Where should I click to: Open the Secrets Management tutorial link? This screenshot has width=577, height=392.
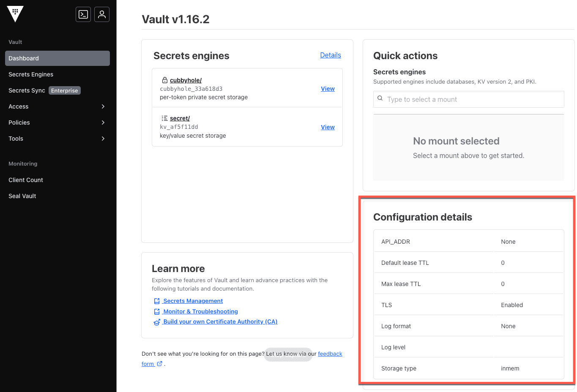coord(193,301)
